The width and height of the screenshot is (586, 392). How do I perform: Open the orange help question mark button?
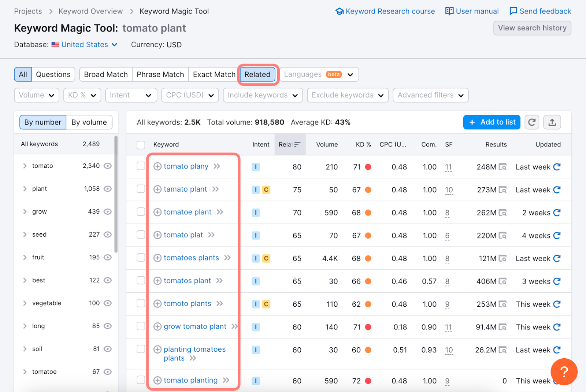[x=564, y=371]
